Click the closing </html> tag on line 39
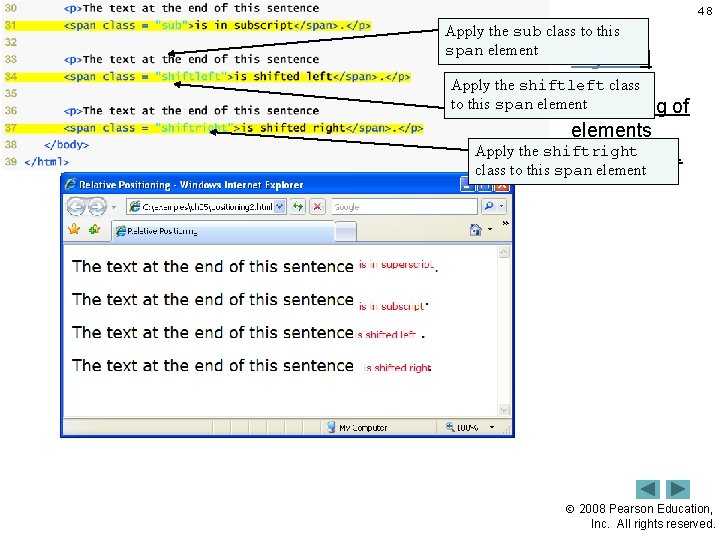This screenshot has width=720, height=540. tap(46, 162)
